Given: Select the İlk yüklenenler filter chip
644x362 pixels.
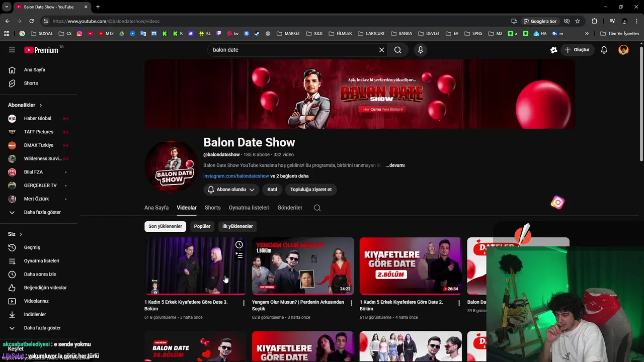Looking at the screenshot, I should (x=237, y=226).
